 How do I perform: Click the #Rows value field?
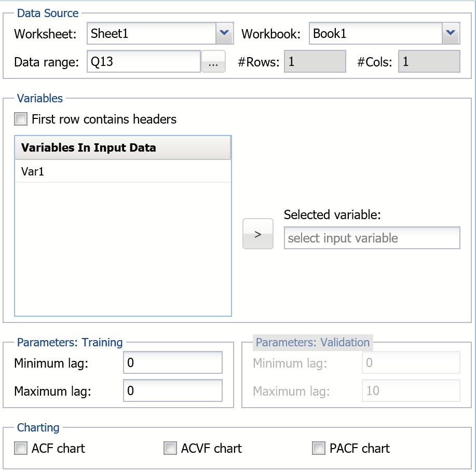point(315,62)
